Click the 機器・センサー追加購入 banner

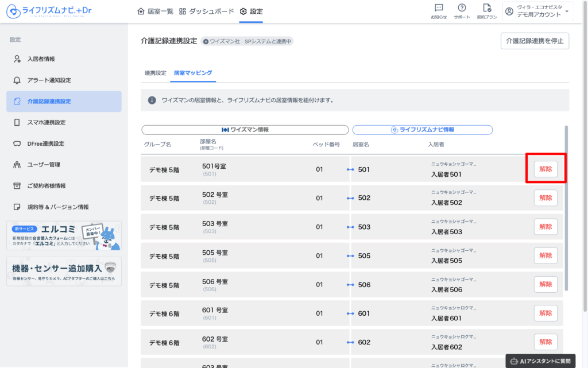coord(64,271)
